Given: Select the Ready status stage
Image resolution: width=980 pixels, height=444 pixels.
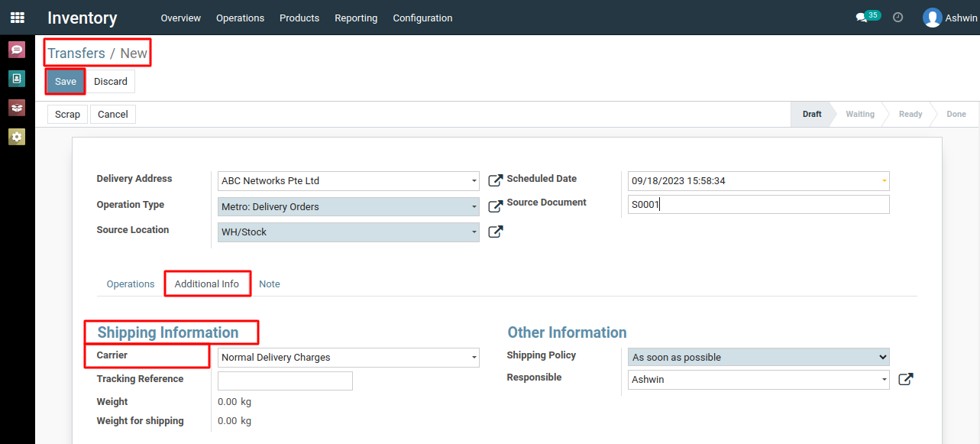Looking at the screenshot, I should coord(910,114).
